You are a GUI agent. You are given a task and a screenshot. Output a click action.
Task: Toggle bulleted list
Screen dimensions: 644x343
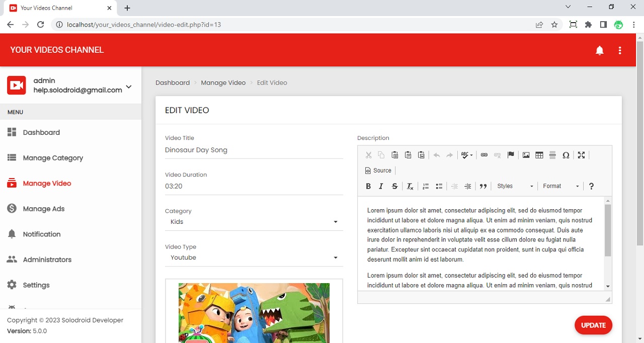(439, 186)
